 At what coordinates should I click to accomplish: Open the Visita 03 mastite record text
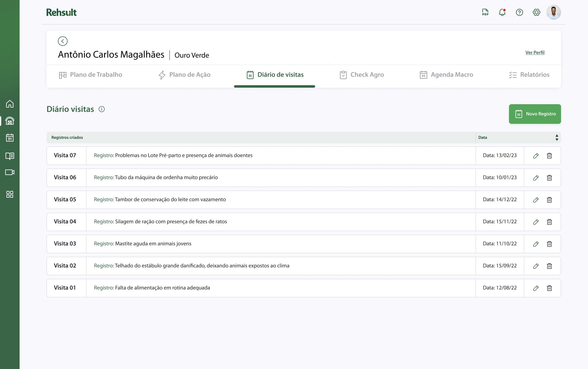(143, 244)
